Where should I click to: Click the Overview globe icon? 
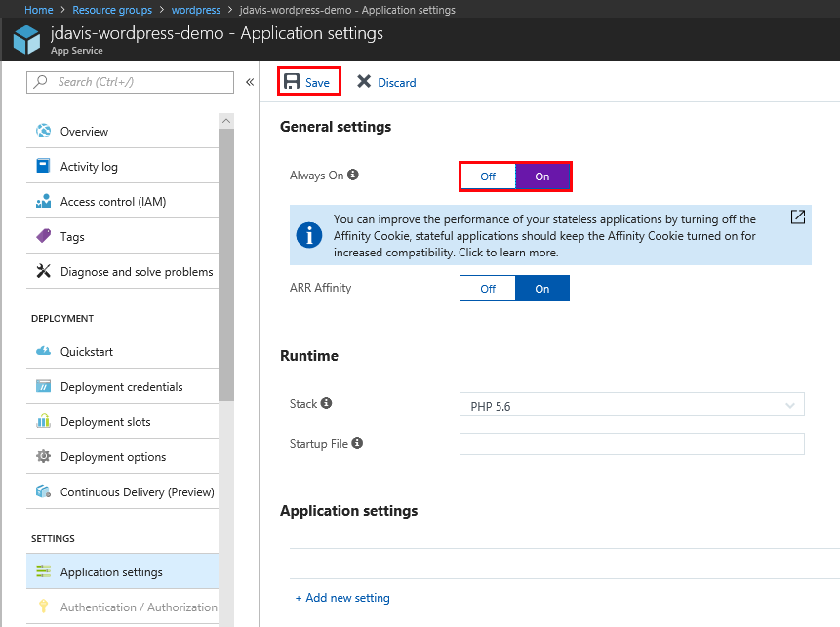coord(43,131)
